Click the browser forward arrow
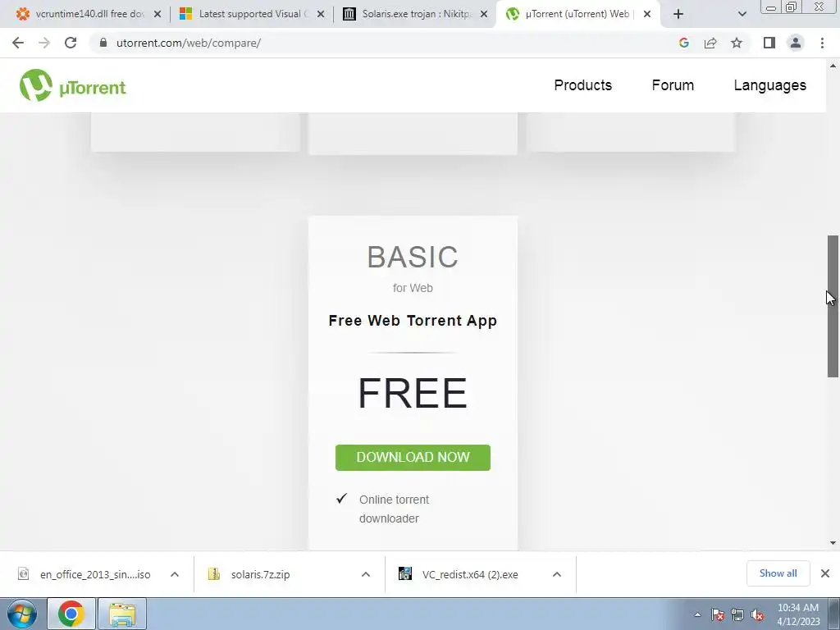The image size is (840, 630). pyautogui.click(x=44, y=43)
